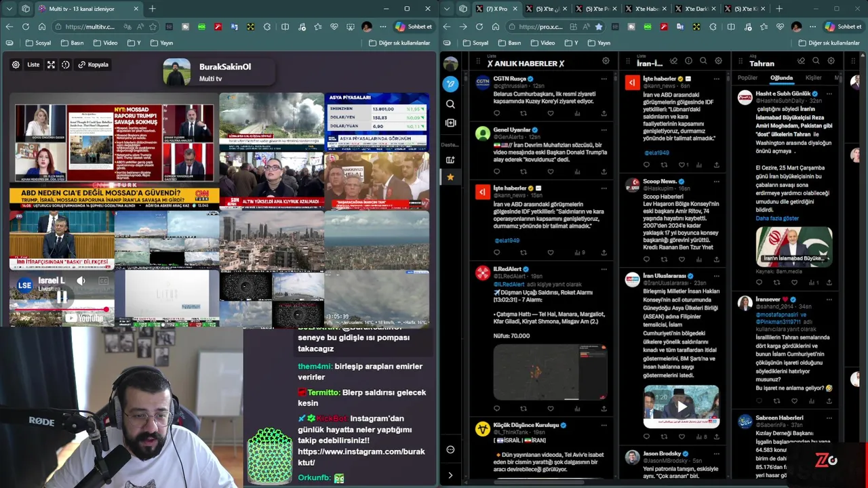The height and width of the screenshot is (488, 868).
Task: Like the CGTN Rusça post
Action: [x=550, y=113]
